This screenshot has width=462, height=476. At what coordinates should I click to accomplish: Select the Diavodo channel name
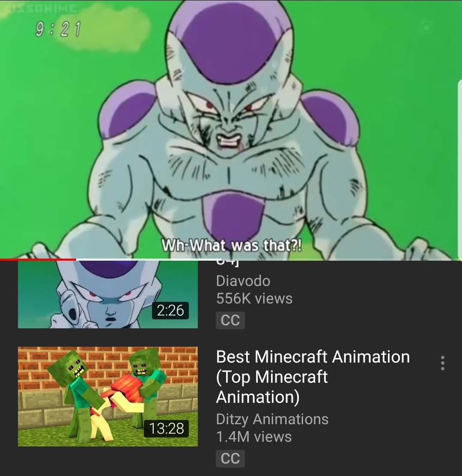coord(243,281)
